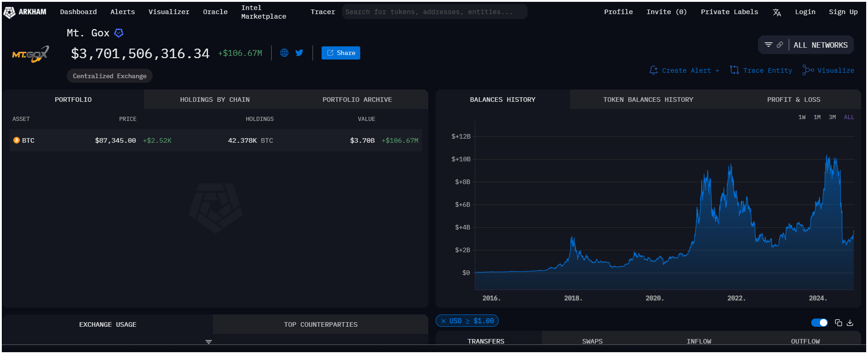The image size is (868, 354).
Task: Click the Mt. Gox logo thumbnail
Action: coord(30,55)
